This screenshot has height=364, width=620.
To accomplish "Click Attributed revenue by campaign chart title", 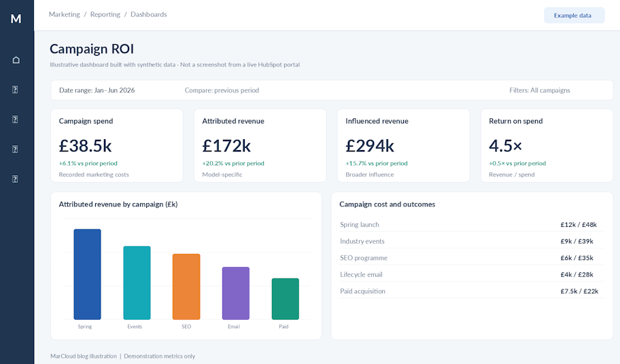I will pyautogui.click(x=118, y=204).
